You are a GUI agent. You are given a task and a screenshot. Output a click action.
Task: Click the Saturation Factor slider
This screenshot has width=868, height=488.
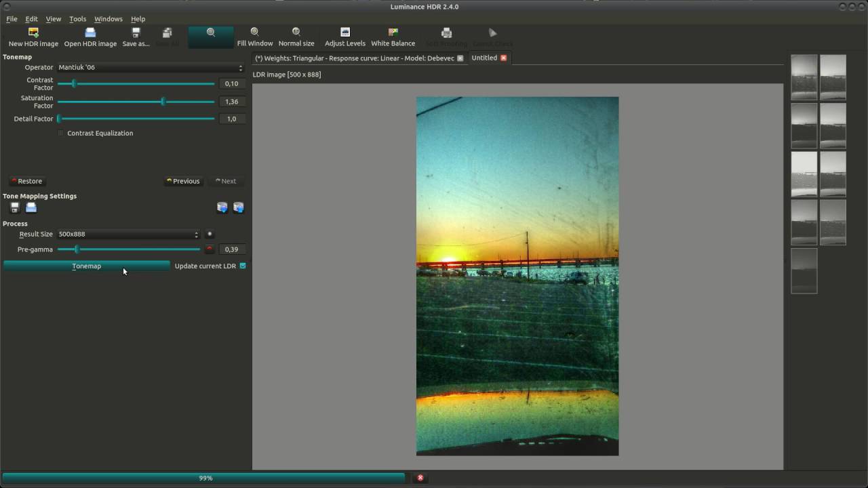136,102
